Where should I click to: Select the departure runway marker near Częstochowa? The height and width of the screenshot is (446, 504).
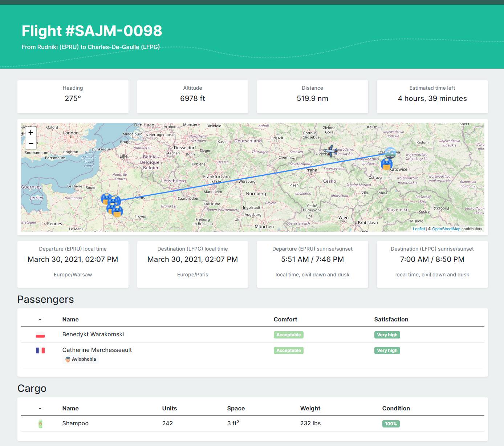pyautogui.click(x=390, y=153)
